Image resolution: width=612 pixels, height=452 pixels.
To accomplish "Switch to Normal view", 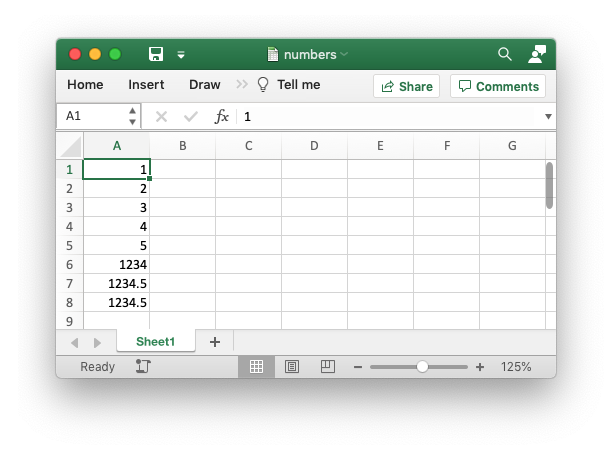I will pos(256,367).
